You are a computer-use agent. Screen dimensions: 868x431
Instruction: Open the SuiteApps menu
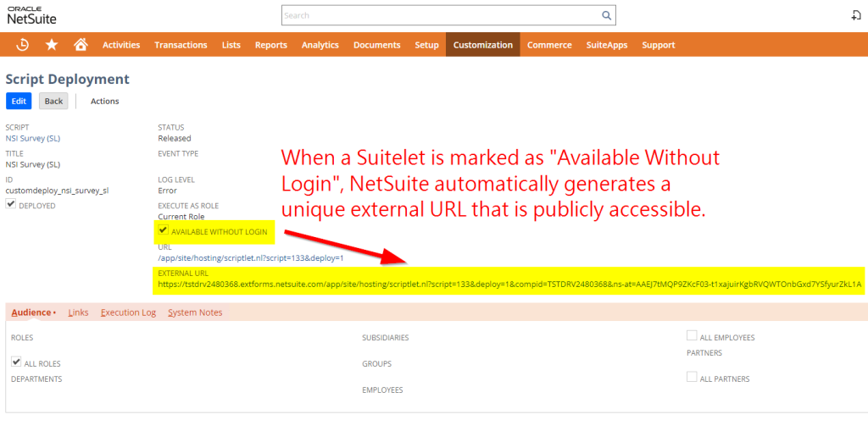[607, 45]
